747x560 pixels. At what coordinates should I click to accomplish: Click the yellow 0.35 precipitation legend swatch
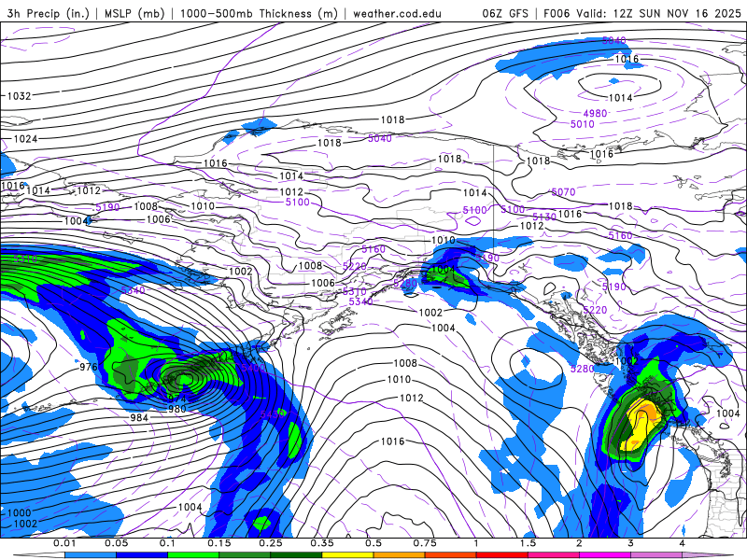347,555
